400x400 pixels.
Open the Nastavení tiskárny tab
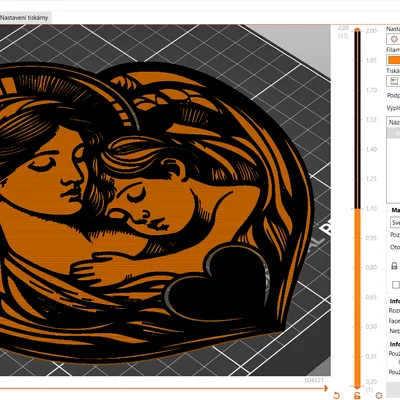[25, 18]
